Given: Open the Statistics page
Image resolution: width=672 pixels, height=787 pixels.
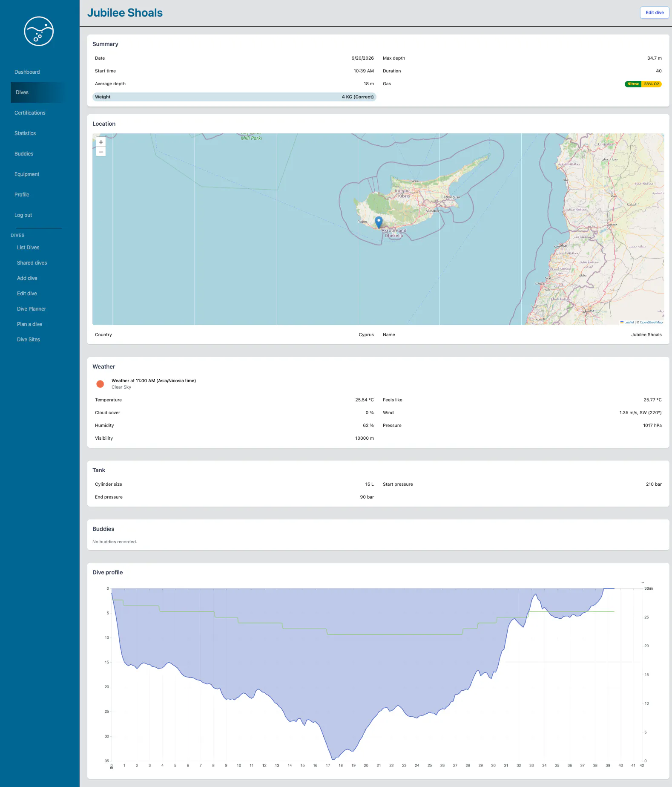Looking at the screenshot, I should pyautogui.click(x=25, y=133).
